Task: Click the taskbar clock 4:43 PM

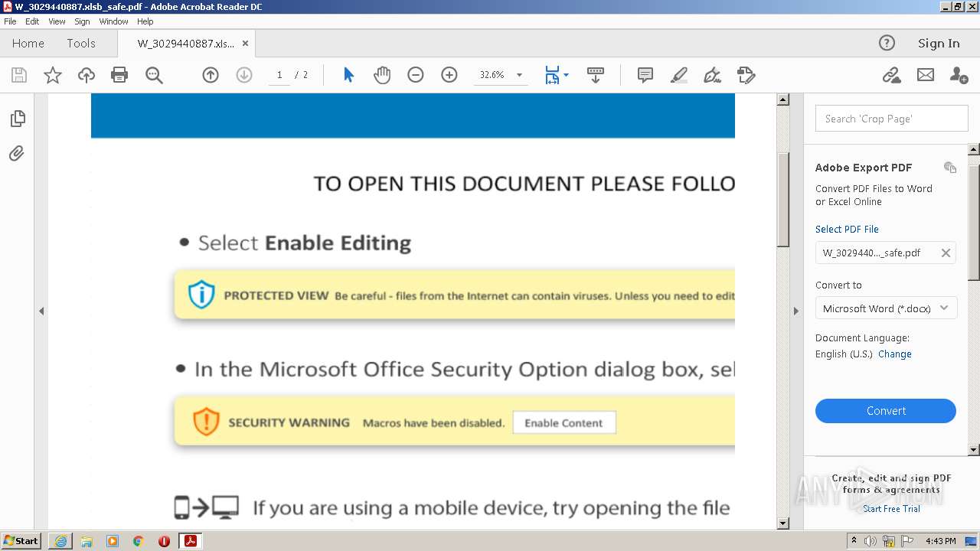Action: pos(940,541)
